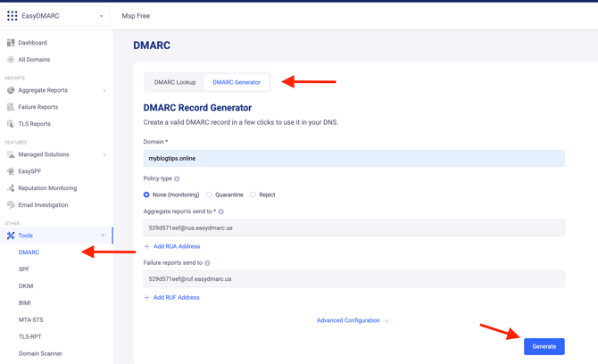598x364 pixels.
Task: Click the plus icon beside Add RUA Address
Action: coord(147,246)
